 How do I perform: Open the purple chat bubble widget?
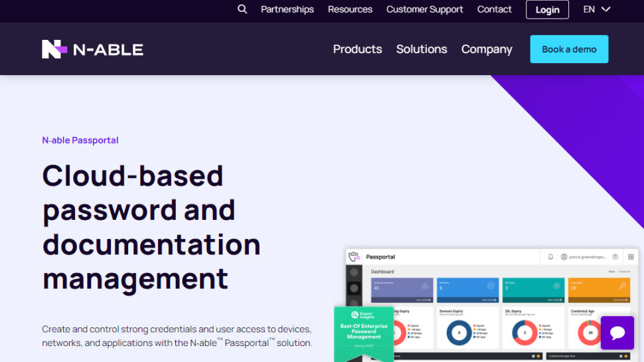click(617, 333)
